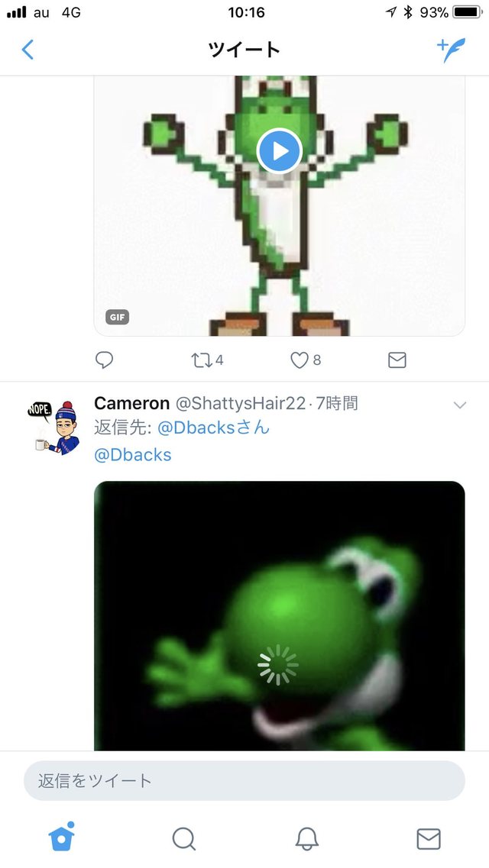Viewport: 489px width, 868px height.
Task: Expand the tweet options chevron
Action: [460, 405]
